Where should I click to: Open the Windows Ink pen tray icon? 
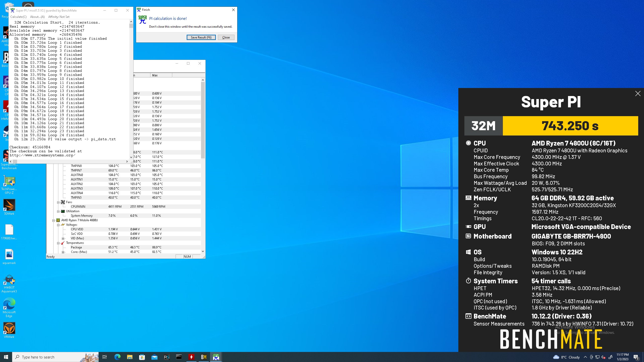tap(610, 357)
